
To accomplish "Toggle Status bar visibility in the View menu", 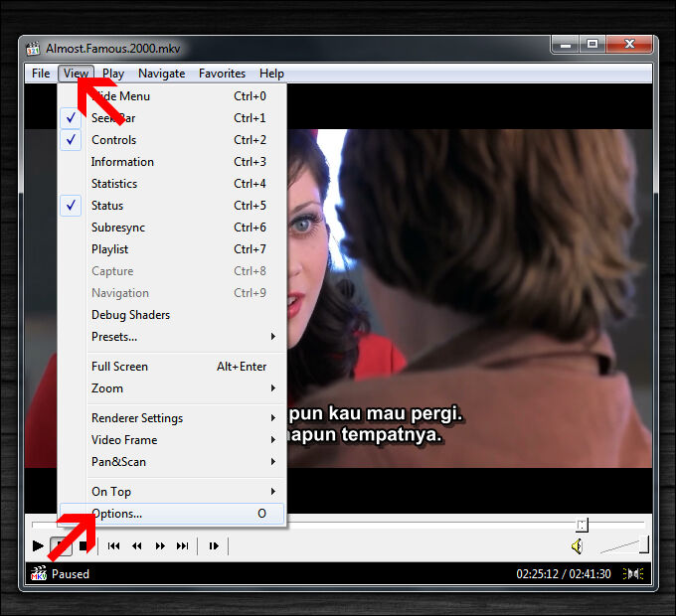I will (x=172, y=206).
